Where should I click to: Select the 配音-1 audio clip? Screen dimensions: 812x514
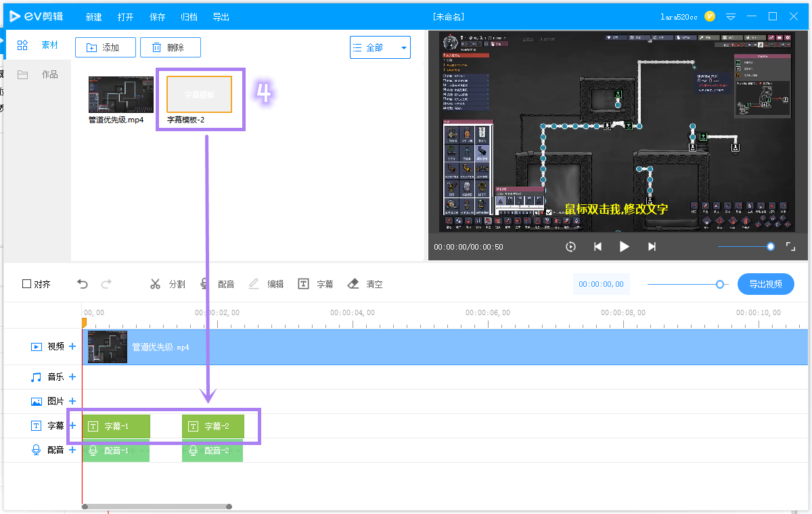(116, 450)
